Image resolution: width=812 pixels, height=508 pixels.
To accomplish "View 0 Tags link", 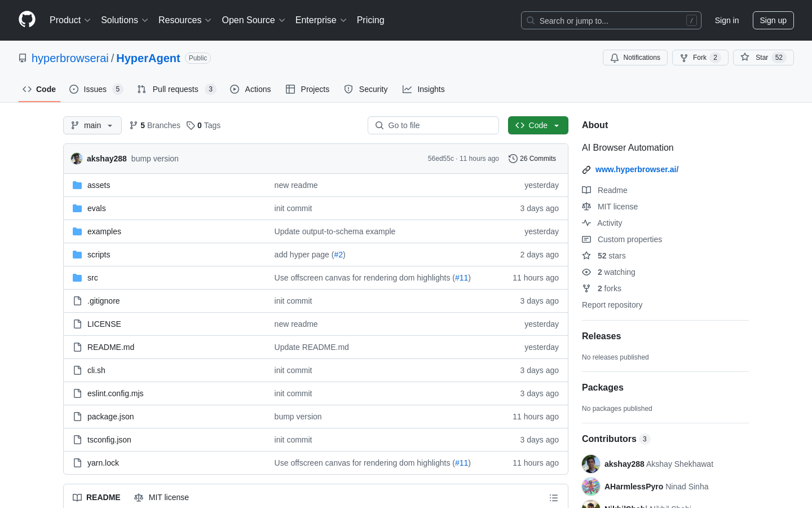I will click(204, 125).
